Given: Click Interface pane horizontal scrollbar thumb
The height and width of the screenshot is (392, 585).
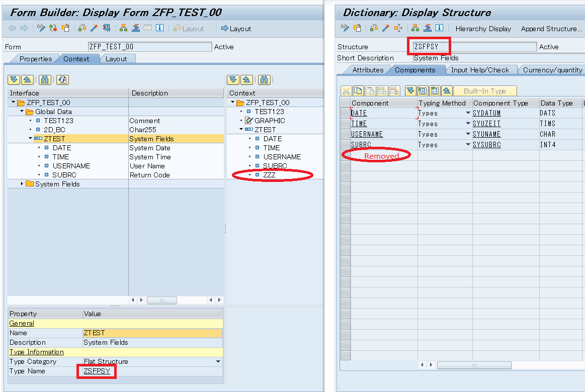Looking at the screenshot, I should coord(162,300).
